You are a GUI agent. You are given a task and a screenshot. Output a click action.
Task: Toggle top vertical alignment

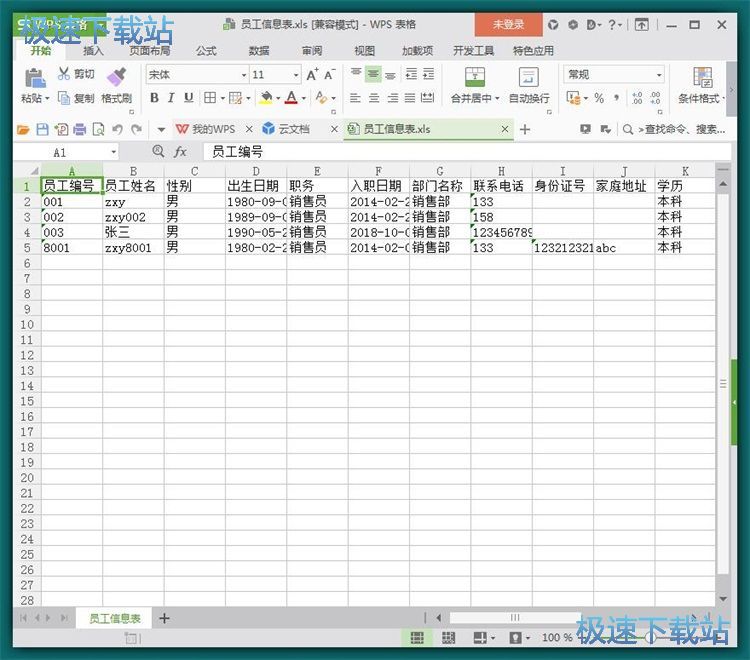point(356,72)
